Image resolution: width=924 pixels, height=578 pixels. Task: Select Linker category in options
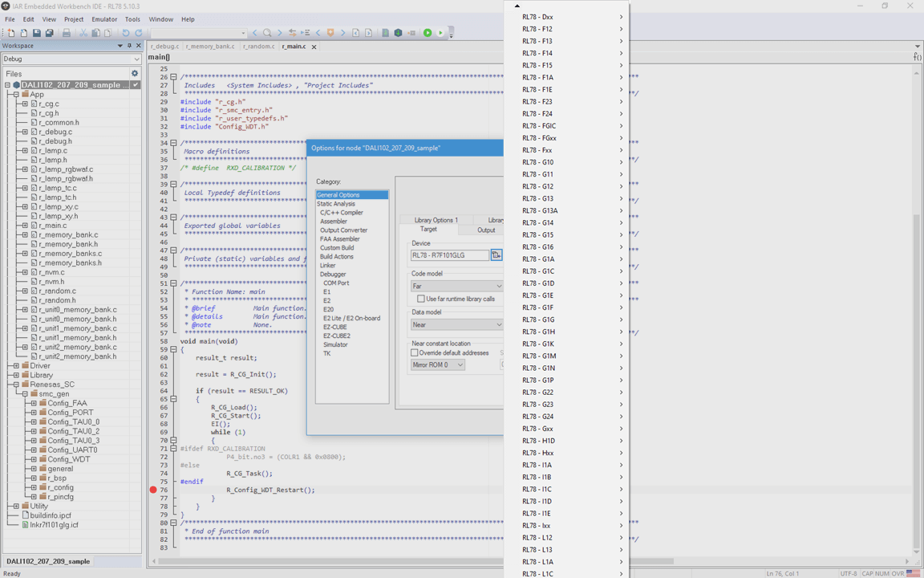(327, 266)
